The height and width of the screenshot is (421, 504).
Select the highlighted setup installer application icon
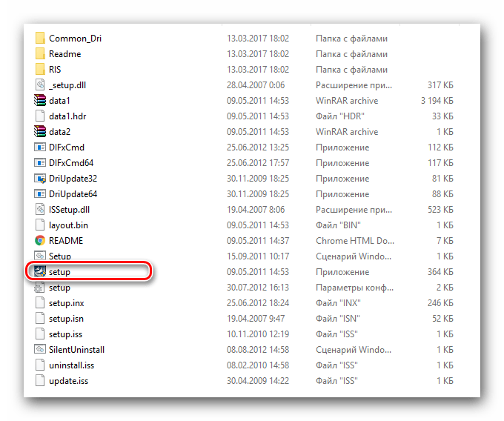(40, 271)
